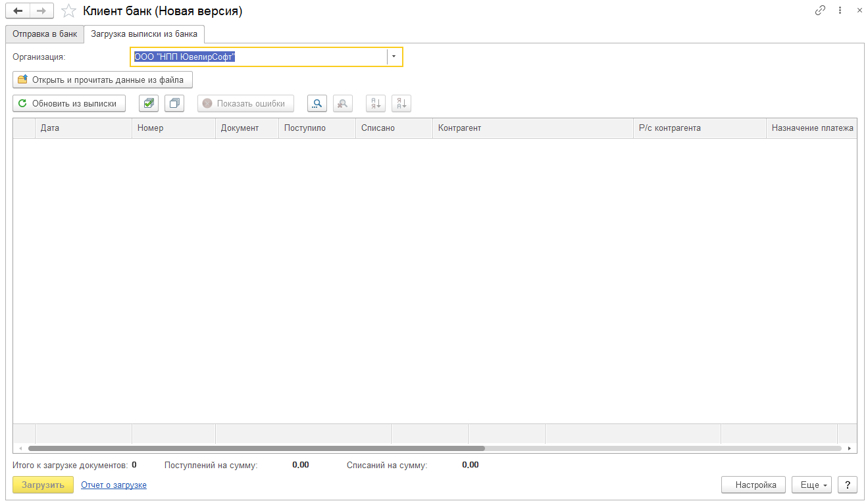This screenshot has height=503, width=868.
Task: Go forward with the right arrow button
Action: [41, 11]
